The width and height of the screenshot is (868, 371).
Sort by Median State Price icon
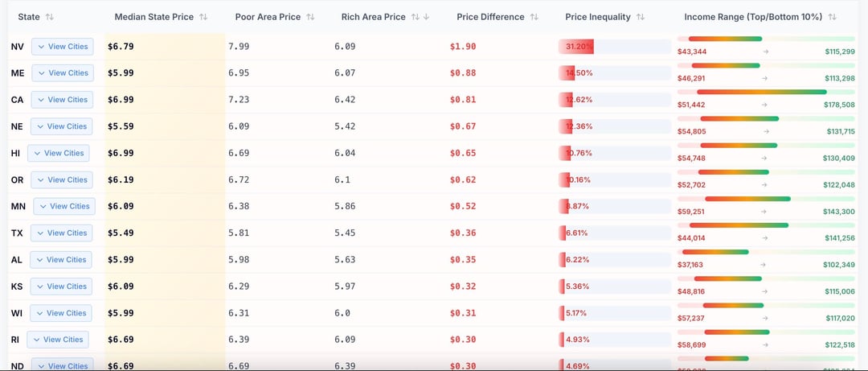pyautogui.click(x=203, y=17)
